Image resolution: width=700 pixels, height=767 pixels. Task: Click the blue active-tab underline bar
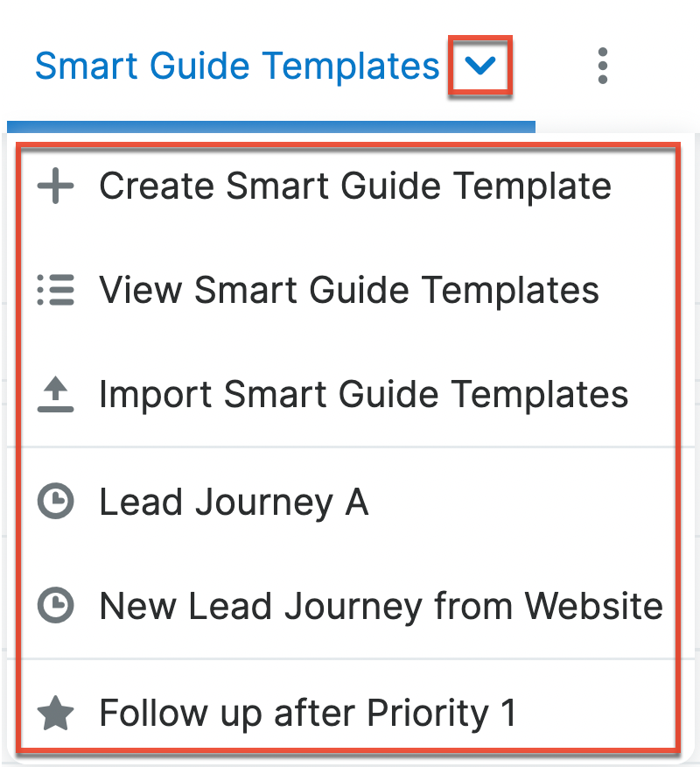[x=271, y=127]
